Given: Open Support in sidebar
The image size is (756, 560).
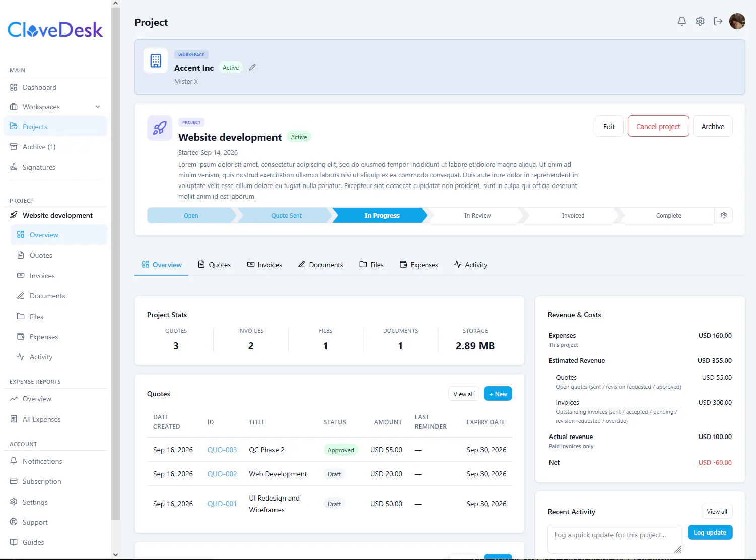Looking at the screenshot, I should point(55,522).
